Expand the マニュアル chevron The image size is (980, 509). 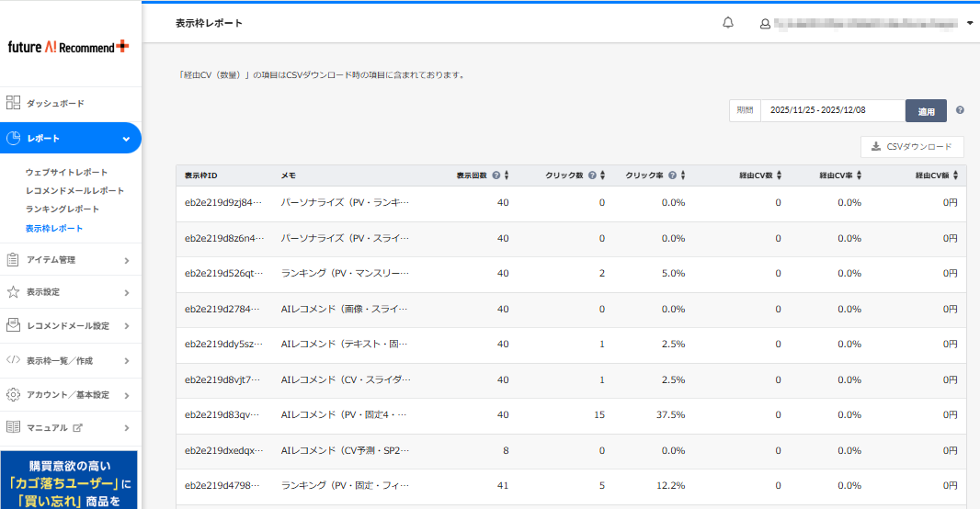127,428
